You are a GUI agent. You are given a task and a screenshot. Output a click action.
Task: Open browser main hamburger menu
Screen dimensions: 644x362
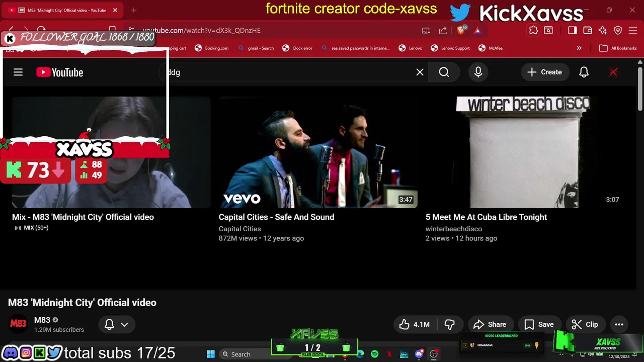(633, 30)
